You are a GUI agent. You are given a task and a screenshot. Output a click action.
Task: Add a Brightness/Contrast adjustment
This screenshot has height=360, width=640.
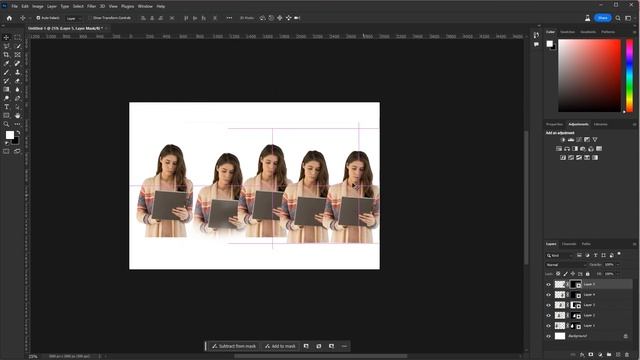(x=563, y=140)
